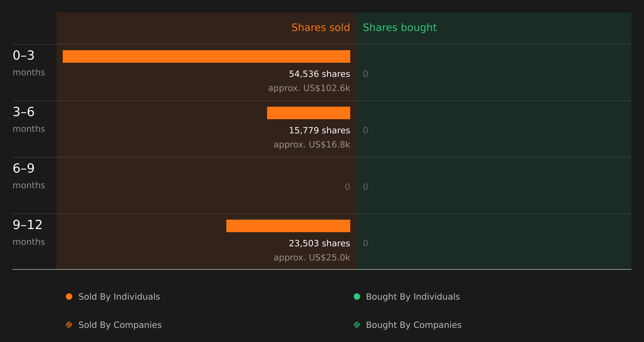Click the approx. US$102.6k value

click(309, 88)
